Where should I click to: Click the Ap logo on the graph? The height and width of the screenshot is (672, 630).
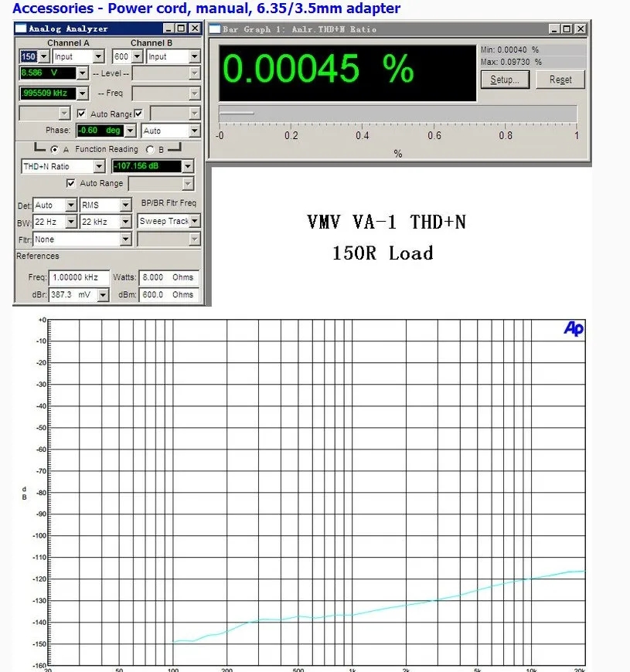pos(574,329)
